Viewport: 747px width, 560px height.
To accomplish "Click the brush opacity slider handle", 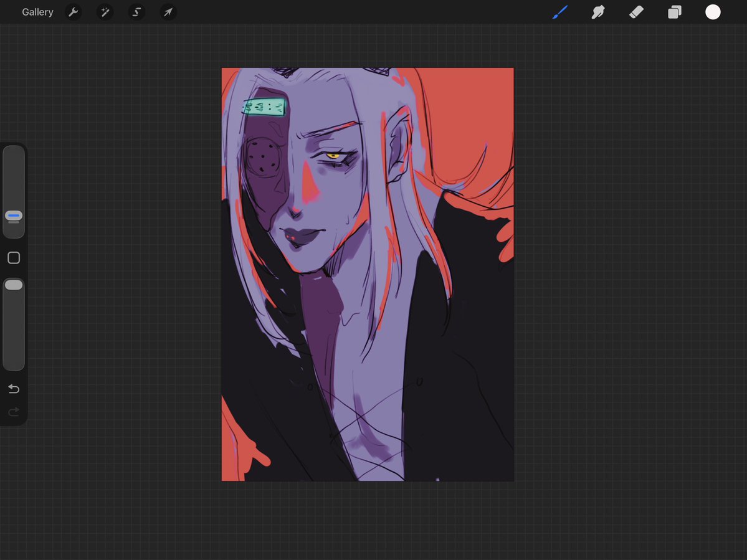I will click(x=14, y=285).
